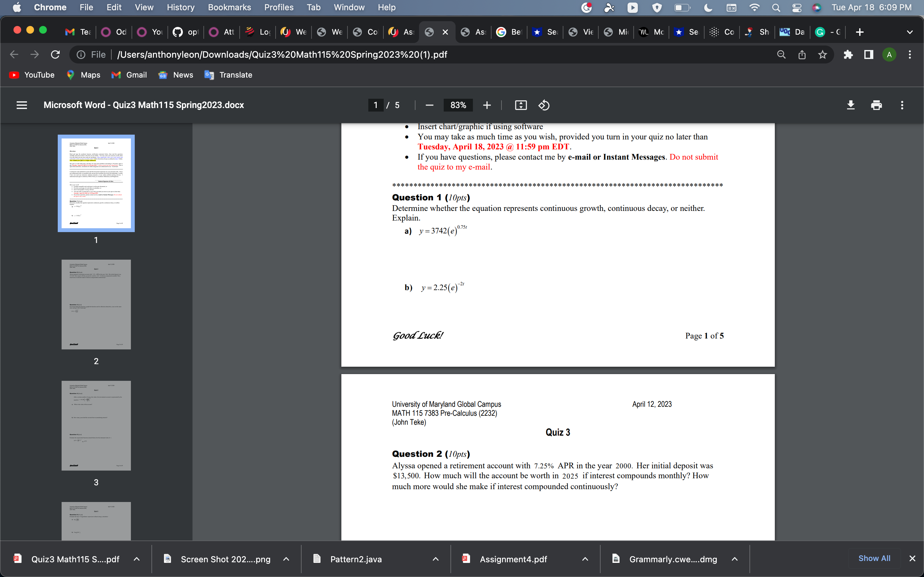Rotate the PDF counterclockwise
This screenshot has width=924, height=577.
[x=544, y=105]
